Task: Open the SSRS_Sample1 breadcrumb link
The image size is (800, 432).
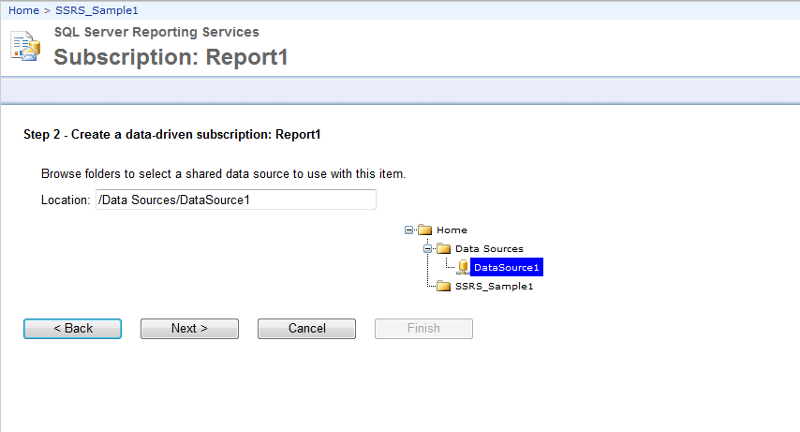Action: tap(96, 10)
